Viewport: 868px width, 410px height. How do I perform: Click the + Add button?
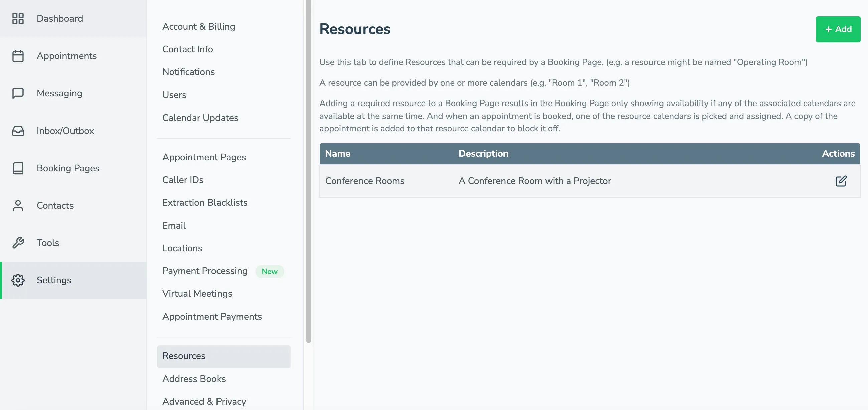click(x=838, y=29)
